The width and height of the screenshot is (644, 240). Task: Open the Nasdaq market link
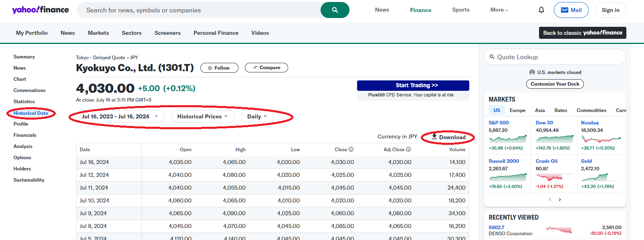(589, 123)
